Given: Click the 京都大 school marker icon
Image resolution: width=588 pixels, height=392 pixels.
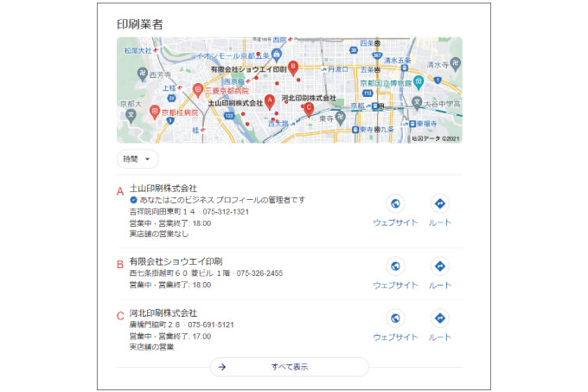Looking at the screenshot, I should 131,116.
